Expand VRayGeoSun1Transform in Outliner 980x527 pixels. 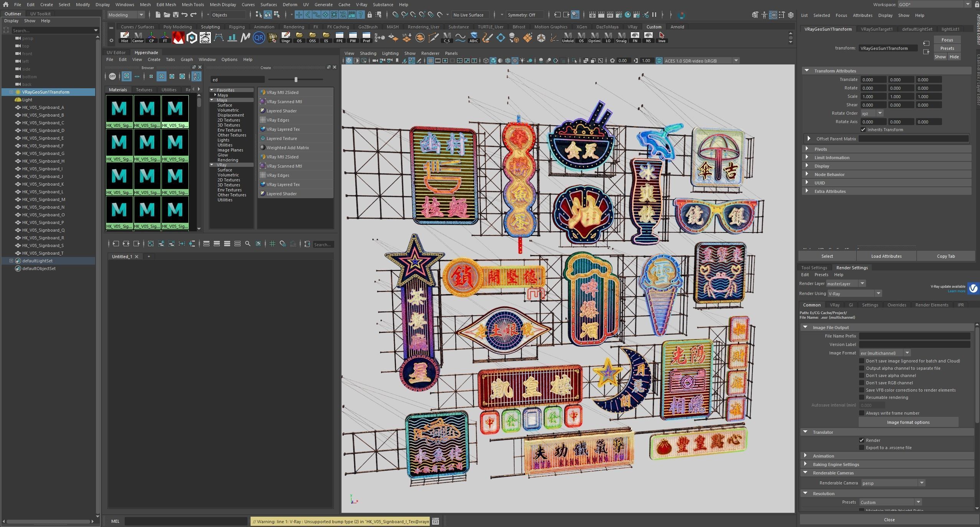point(11,92)
